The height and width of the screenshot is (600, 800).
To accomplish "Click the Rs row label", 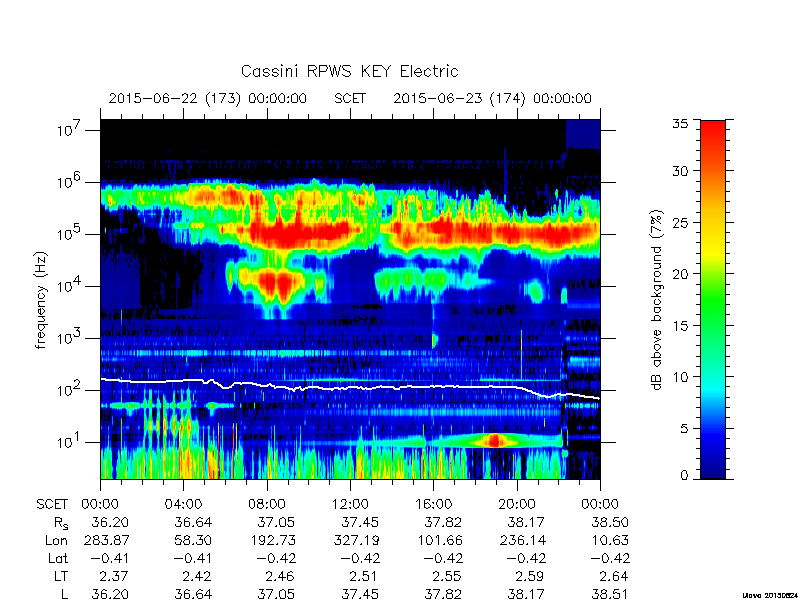I will pos(61,523).
